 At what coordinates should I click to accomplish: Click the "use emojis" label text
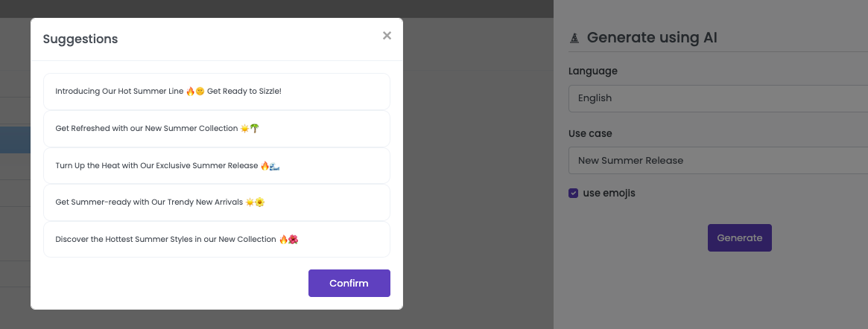609,194
